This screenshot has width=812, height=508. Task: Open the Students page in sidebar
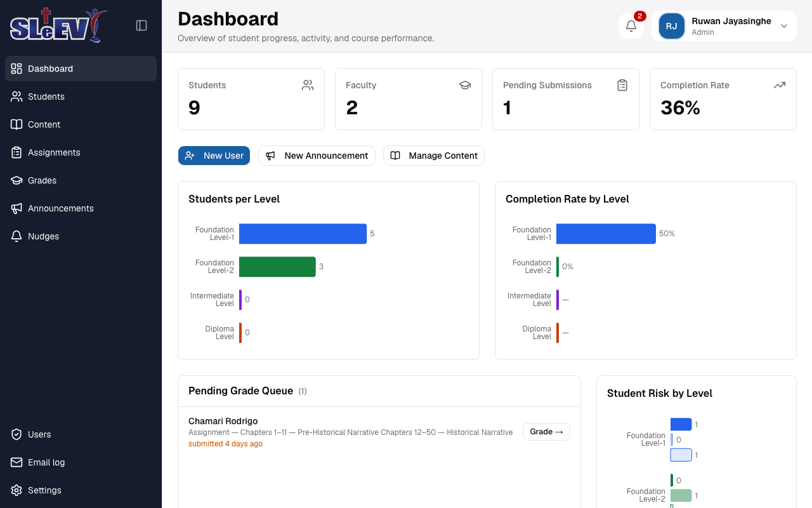pyautogui.click(x=81, y=97)
